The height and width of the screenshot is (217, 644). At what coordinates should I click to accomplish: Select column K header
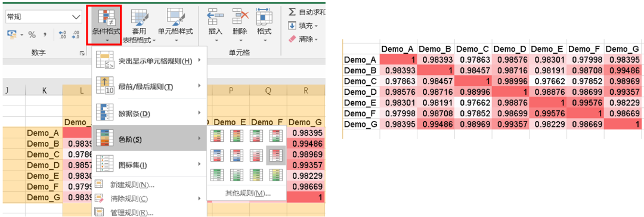click(44, 91)
